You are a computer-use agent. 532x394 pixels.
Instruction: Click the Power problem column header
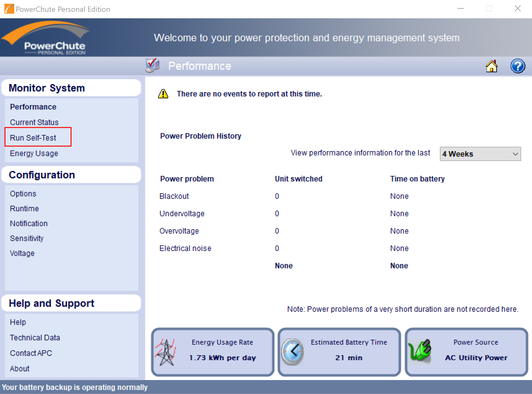coord(187,179)
